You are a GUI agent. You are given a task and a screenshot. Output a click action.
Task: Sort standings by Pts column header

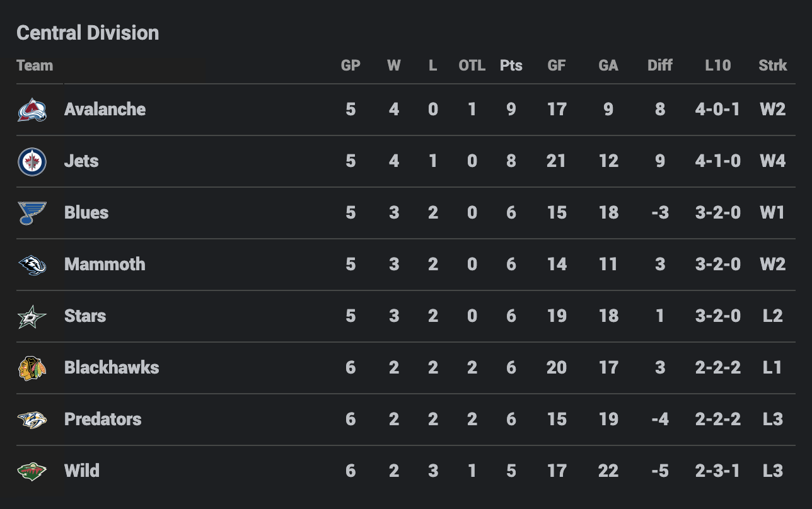point(511,66)
